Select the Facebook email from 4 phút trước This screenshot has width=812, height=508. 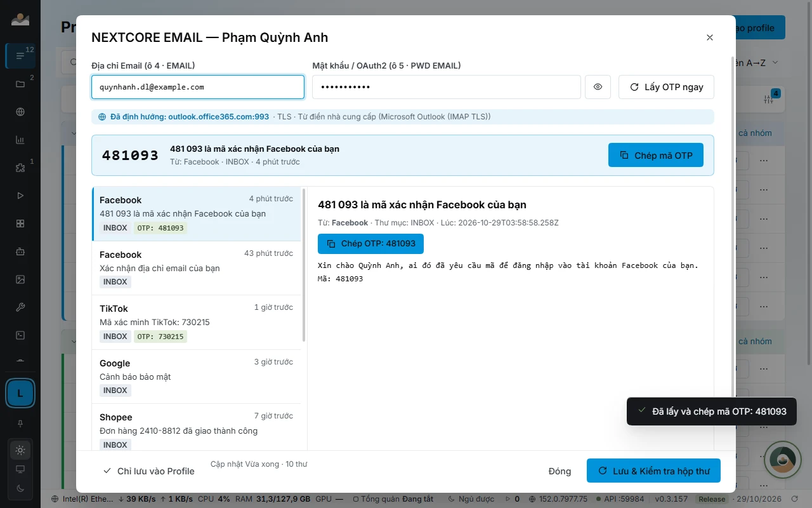197,214
